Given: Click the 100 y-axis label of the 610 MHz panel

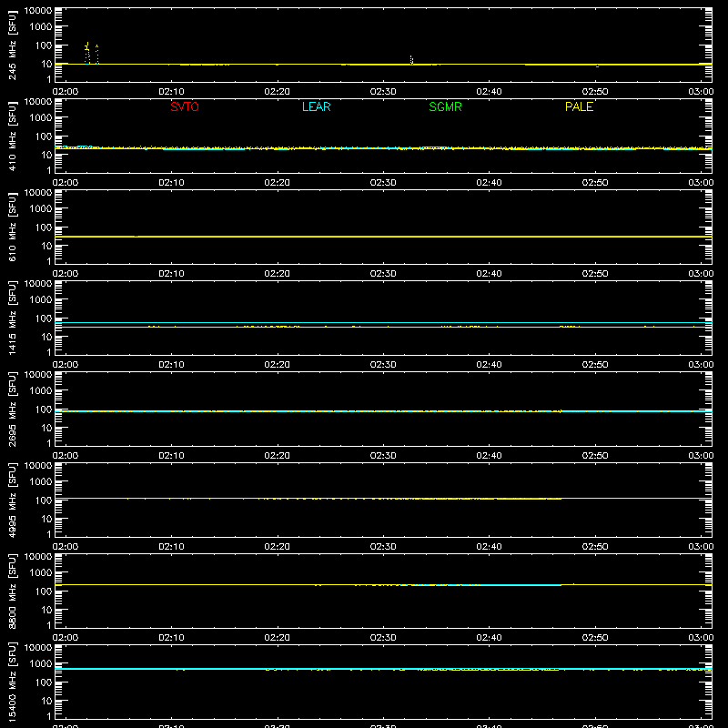Looking at the screenshot, I should click(x=44, y=227).
